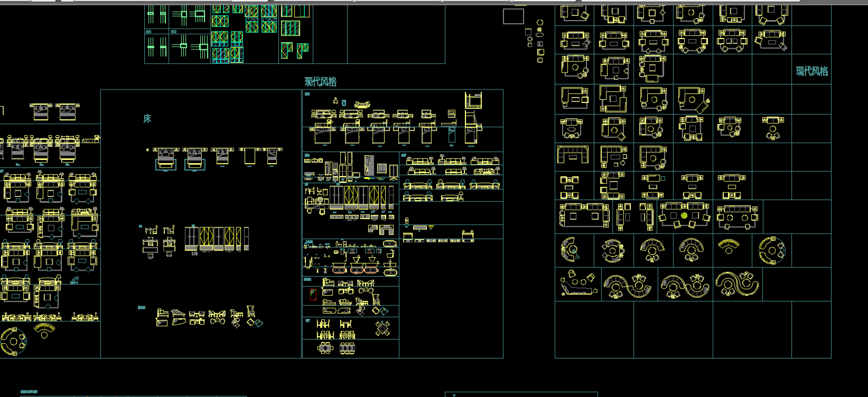The height and width of the screenshot is (397, 868).
Task: Pick the diamond-rotated dining table set
Action: click(382, 328)
